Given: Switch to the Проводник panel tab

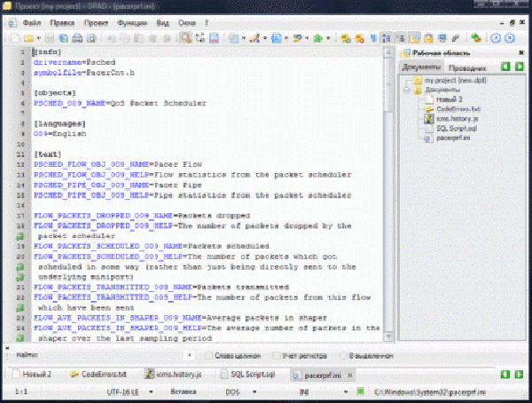Looking at the screenshot, I should tap(466, 67).
